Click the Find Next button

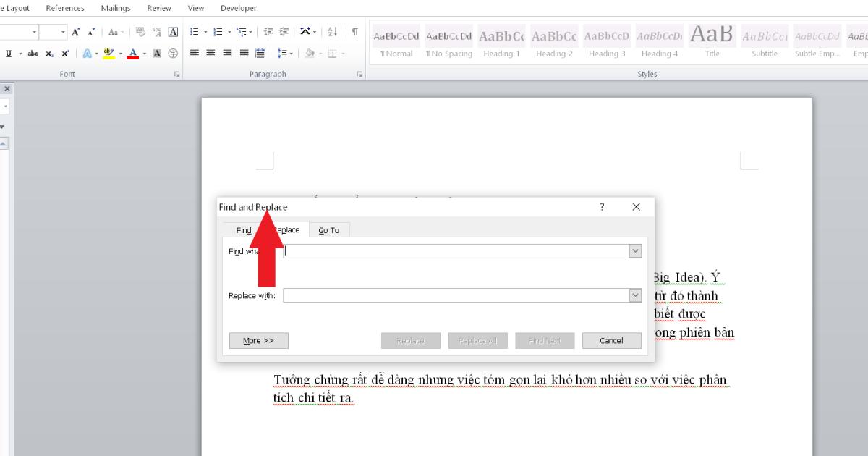click(x=545, y=340)
